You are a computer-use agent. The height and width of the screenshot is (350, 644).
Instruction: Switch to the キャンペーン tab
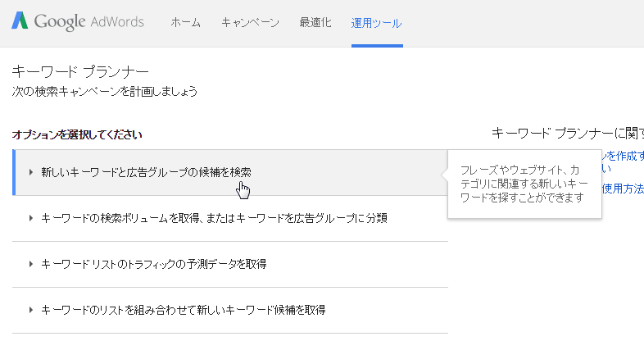pyautogui.click(x=250, y=22)
